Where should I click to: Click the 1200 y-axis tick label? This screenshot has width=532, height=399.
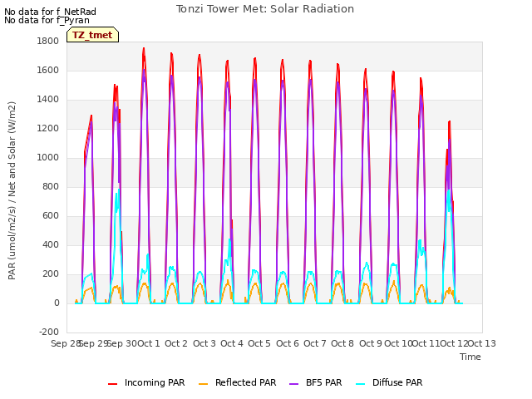coord(48,129)
